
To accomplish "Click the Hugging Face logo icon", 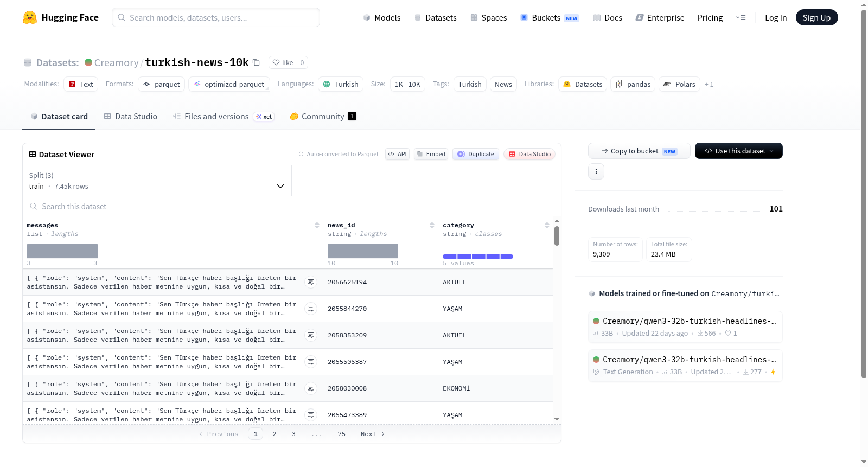I will click(30, 17).
